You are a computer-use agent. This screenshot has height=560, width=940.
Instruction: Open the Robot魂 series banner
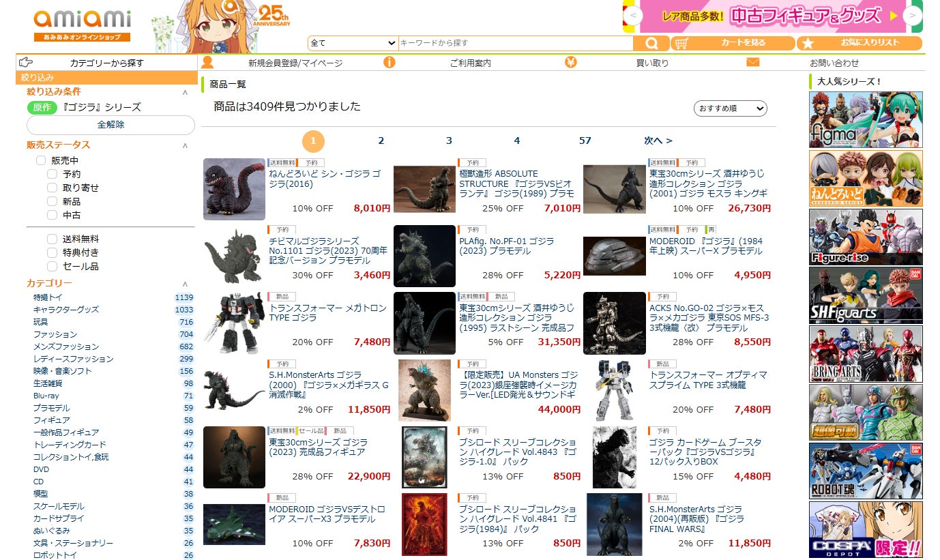(x=866, y=471)
